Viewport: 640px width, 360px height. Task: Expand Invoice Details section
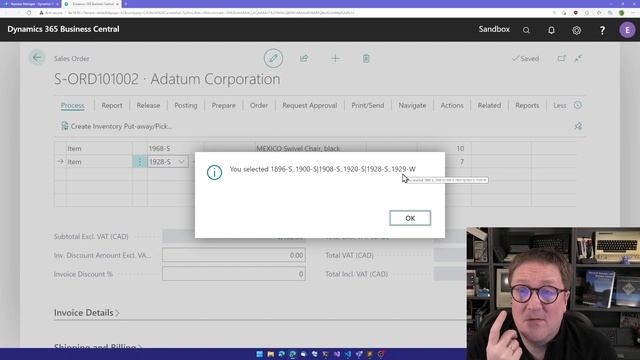87,313
